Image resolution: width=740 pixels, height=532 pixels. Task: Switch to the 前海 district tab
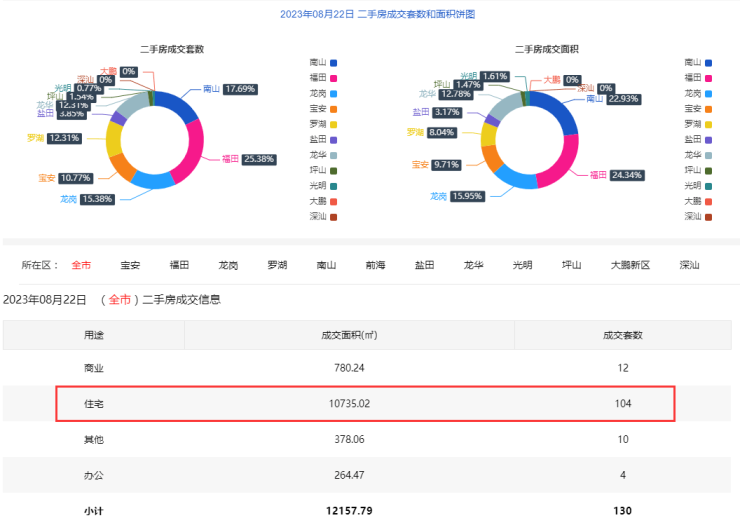[x=375, y=265]
